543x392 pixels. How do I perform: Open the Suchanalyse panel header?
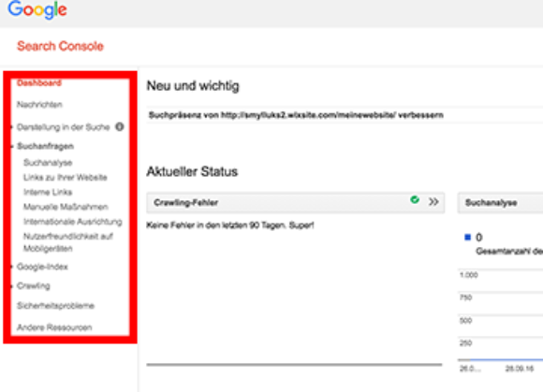500,203
